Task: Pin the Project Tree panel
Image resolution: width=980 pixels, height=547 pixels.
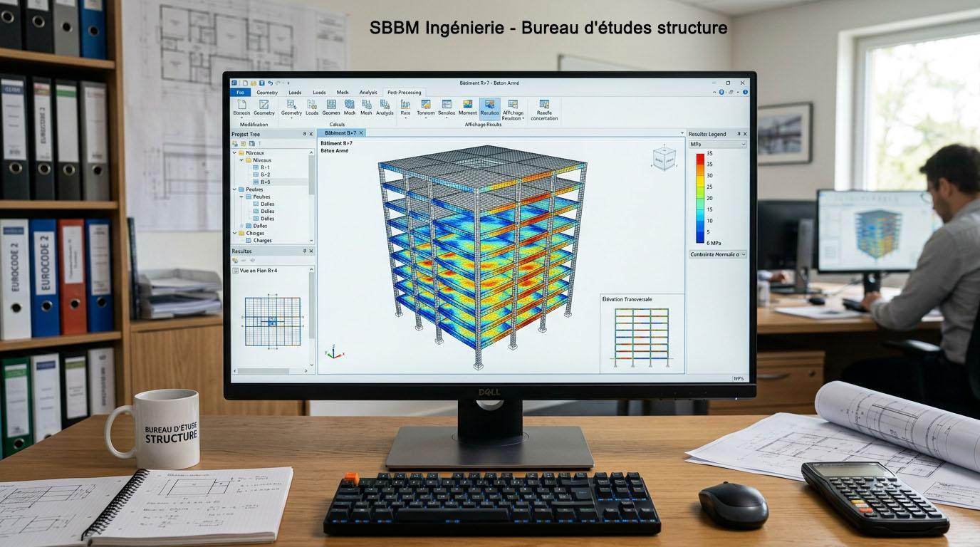Action: (304, 134)
